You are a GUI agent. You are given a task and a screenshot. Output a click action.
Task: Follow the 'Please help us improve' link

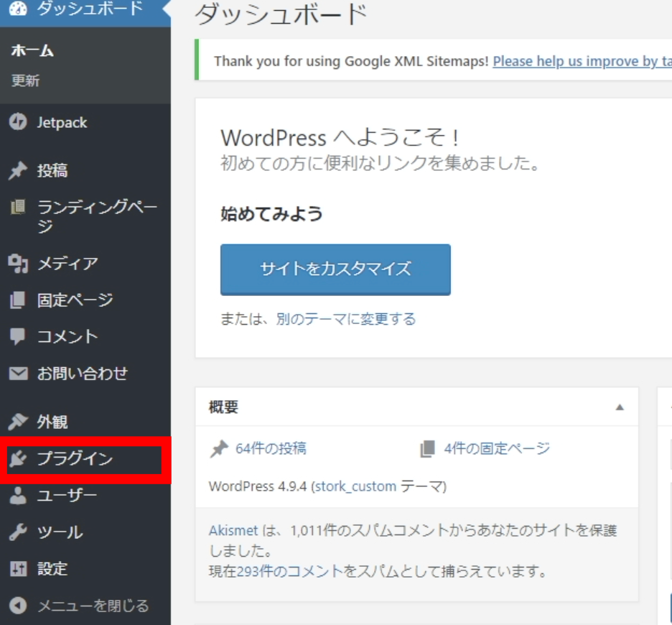tap(582, 61)
